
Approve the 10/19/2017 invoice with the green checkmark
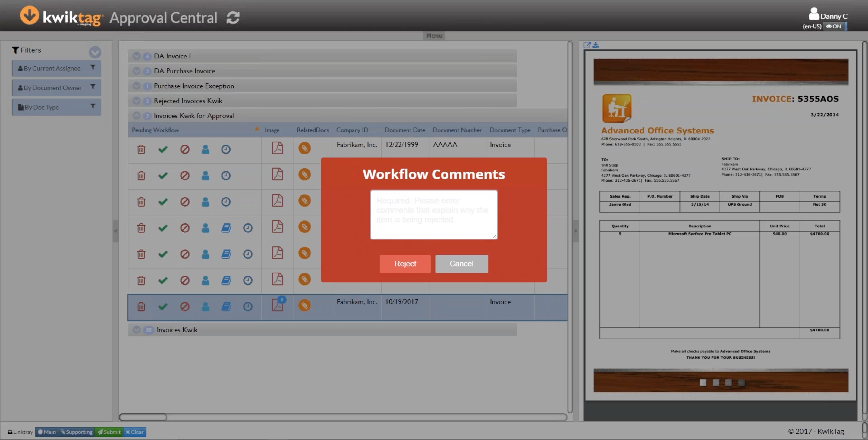point(163,307)
